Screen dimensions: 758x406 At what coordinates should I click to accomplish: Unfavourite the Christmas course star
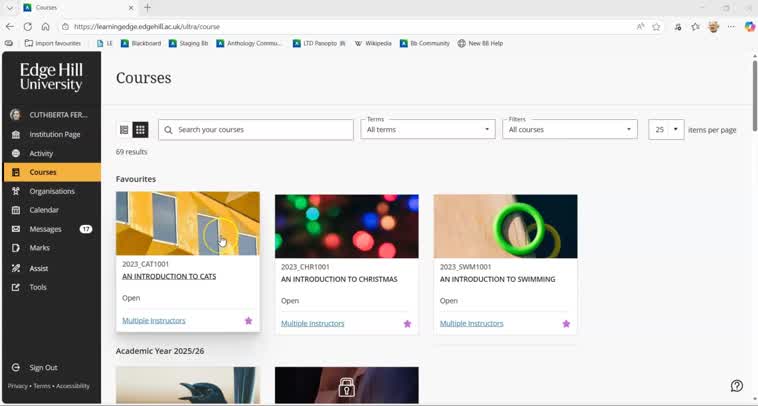(407, 323)
